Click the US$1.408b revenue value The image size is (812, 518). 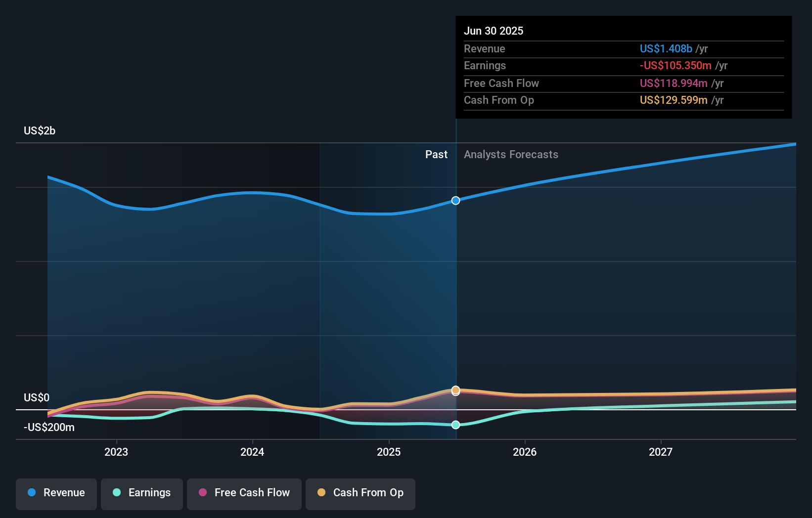666,48
